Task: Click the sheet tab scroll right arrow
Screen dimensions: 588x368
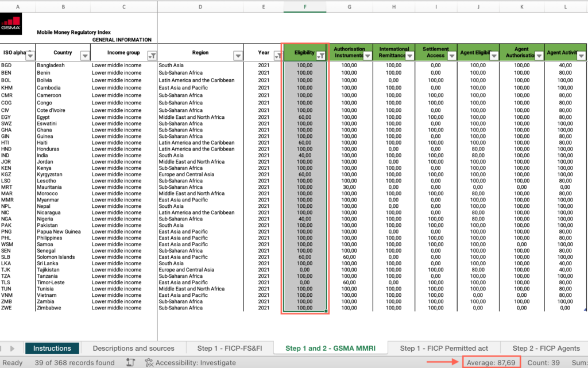Action: (x=12, y=348)
